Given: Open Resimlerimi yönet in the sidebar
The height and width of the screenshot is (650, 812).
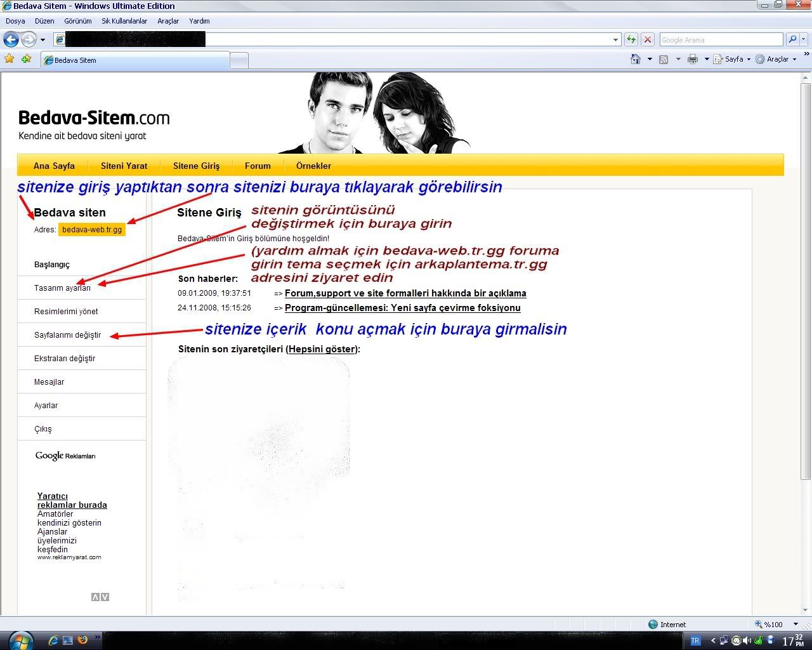Looking at the screenshot, I should [66, 312].
